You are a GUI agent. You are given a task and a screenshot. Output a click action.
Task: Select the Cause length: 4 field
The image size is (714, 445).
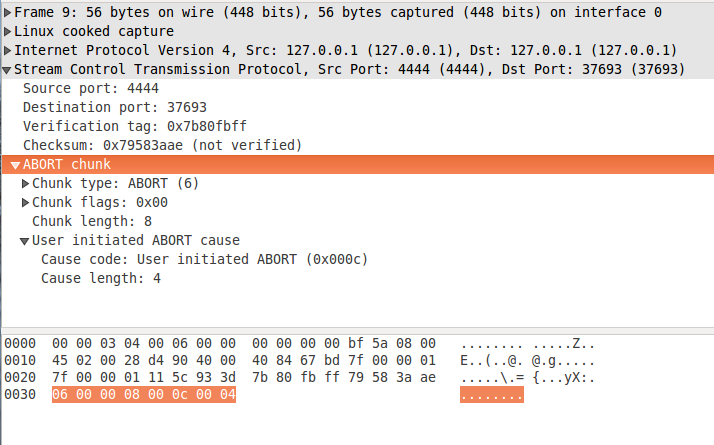click(101, 279)
